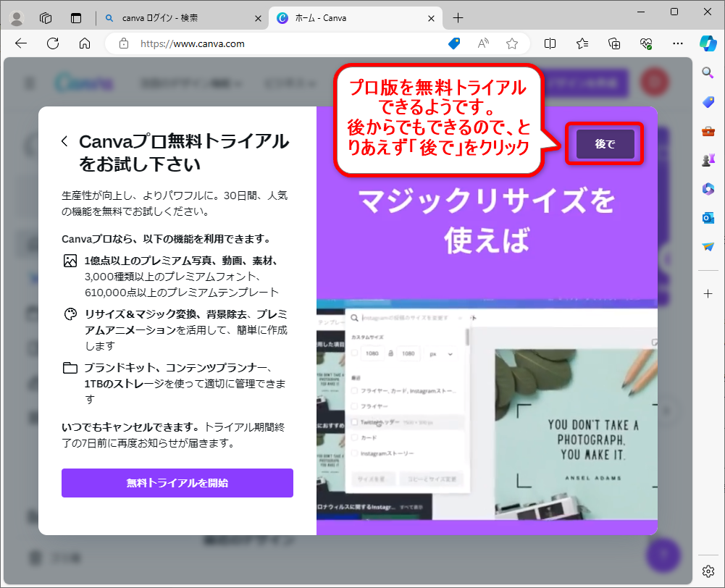Click the browser Back arrow
The image size is (725, 588).
pyautogui.click(x=21, y=43)
